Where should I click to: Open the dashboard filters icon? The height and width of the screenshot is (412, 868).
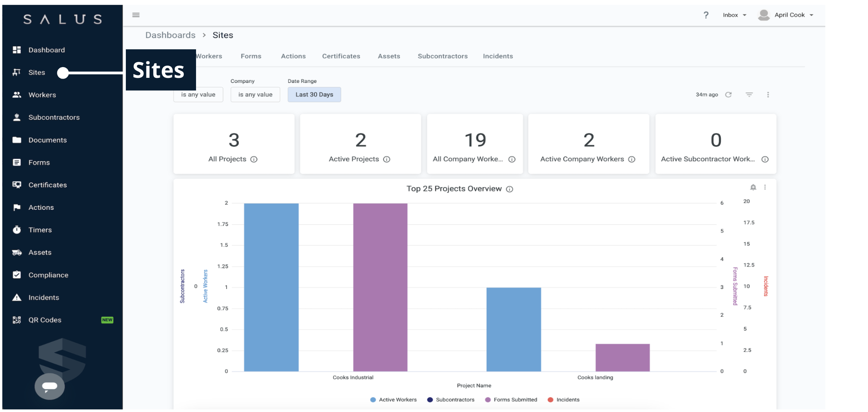point(749,95)
